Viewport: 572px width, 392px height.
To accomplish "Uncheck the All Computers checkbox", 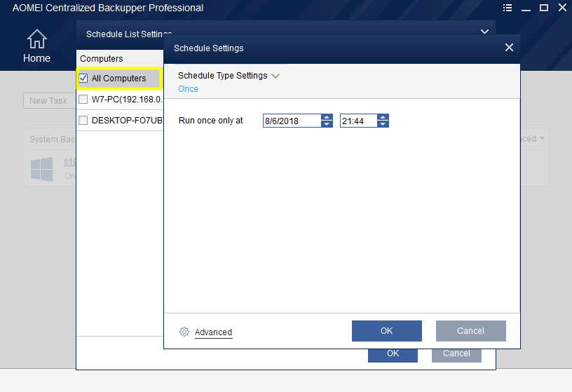I will pyautogui.click(x=83, y=78).
